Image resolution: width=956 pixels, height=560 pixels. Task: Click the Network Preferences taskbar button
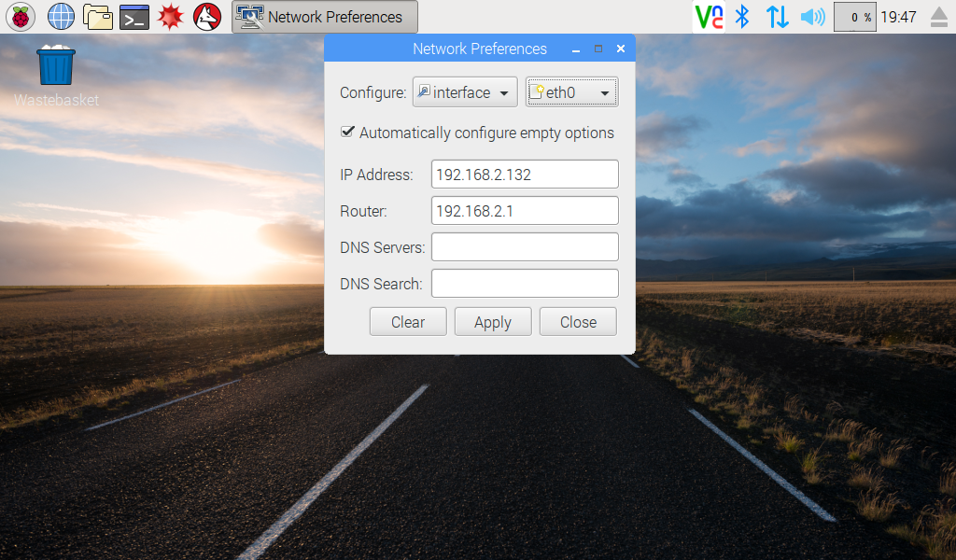[324, 17]
